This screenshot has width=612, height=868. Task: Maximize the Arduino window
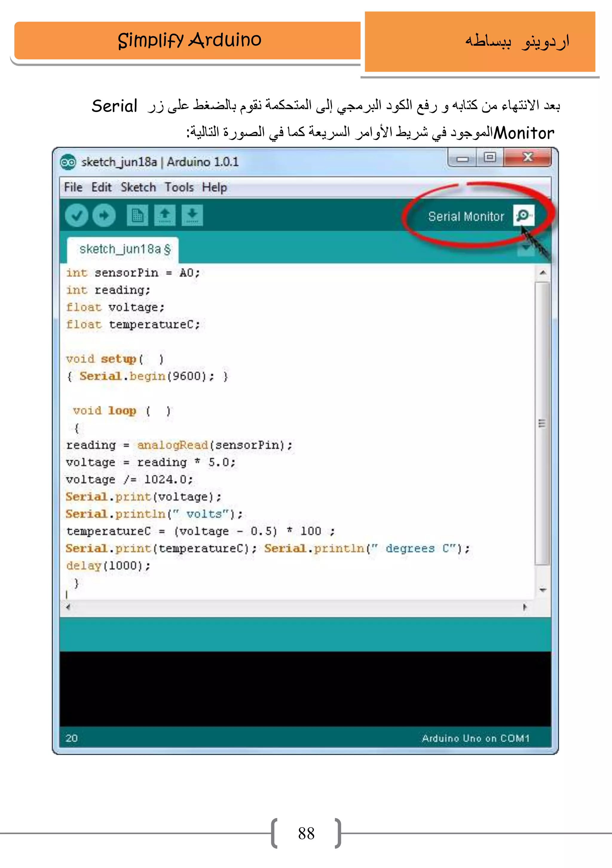tap(490, 157)
